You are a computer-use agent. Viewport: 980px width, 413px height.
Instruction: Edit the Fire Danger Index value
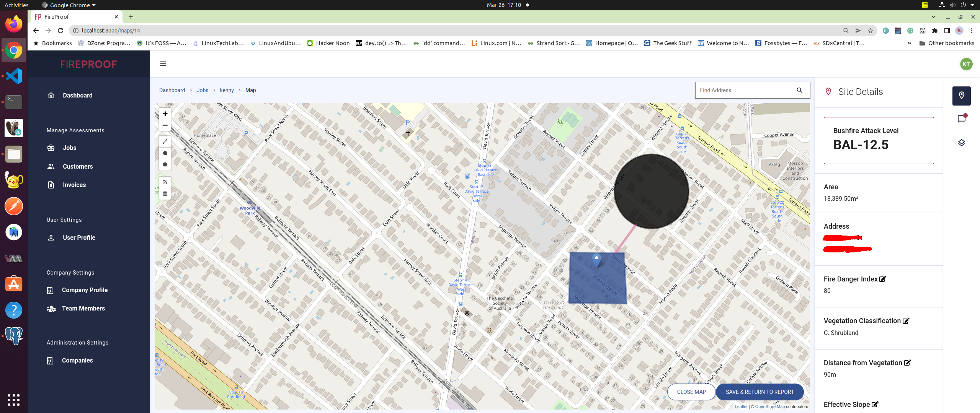(x=883, y=279)
